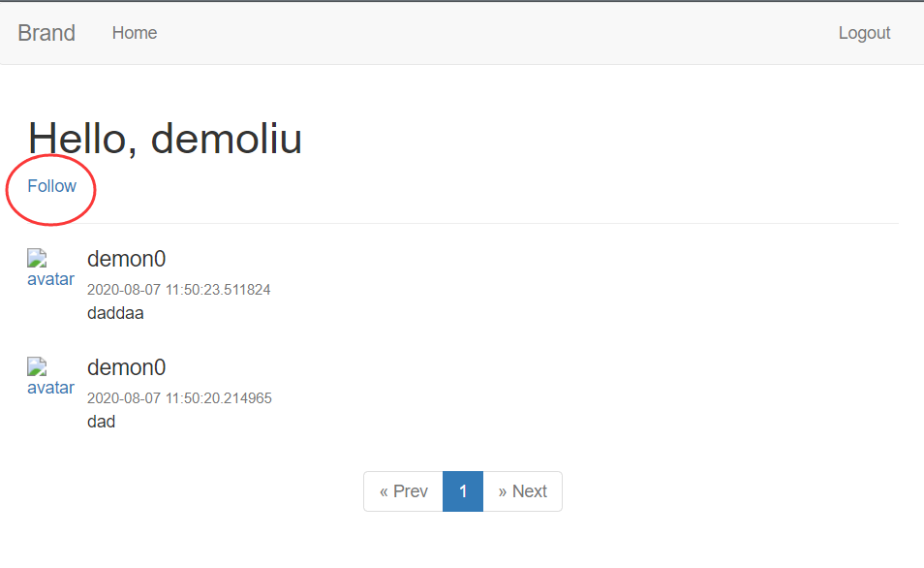
Task: Click the horizontal divider below Follow
Action: (463, 224)
